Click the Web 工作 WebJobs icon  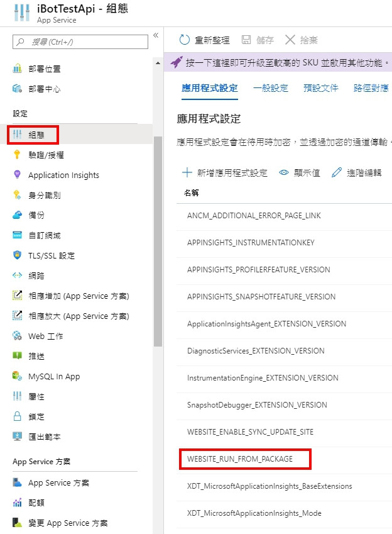tap(17, 336)
